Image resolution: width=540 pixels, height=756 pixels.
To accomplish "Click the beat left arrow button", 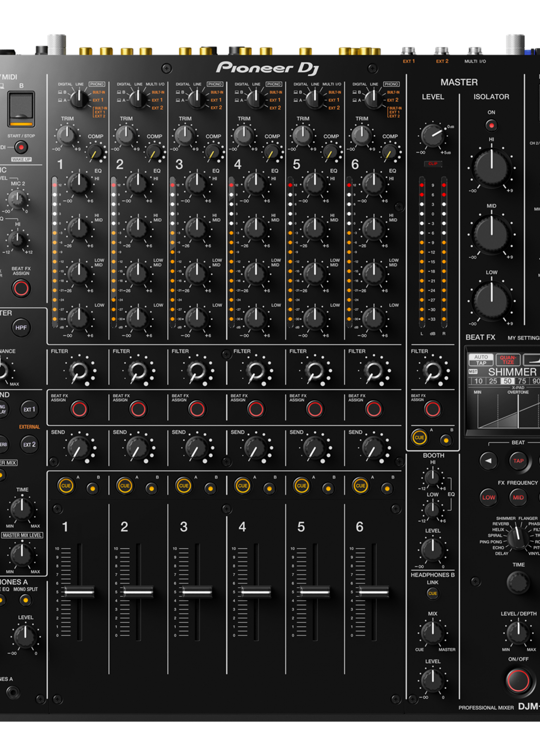I will pyautogui.click(x=488, y=461).
